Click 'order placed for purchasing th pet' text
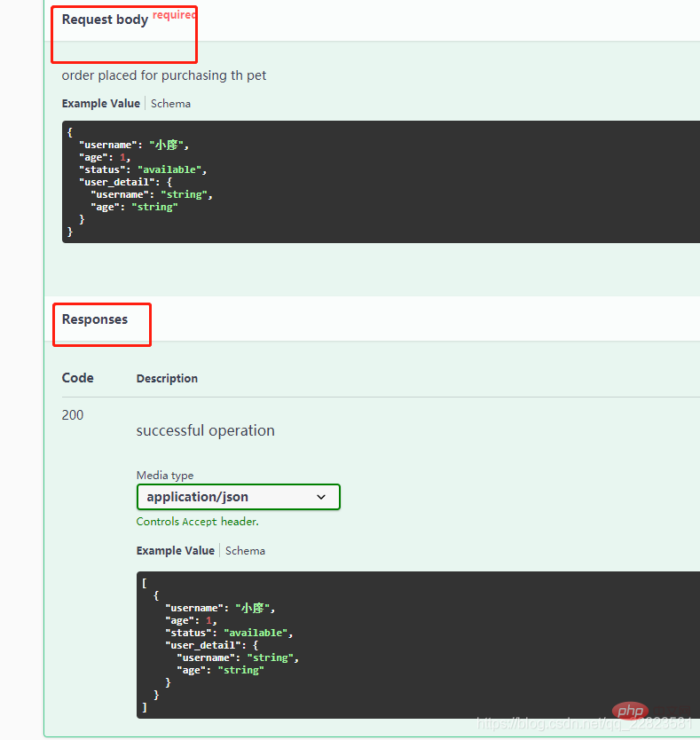The height and width of the screenshot is (740, 700). pyautogui.click(x=164, y=75)
